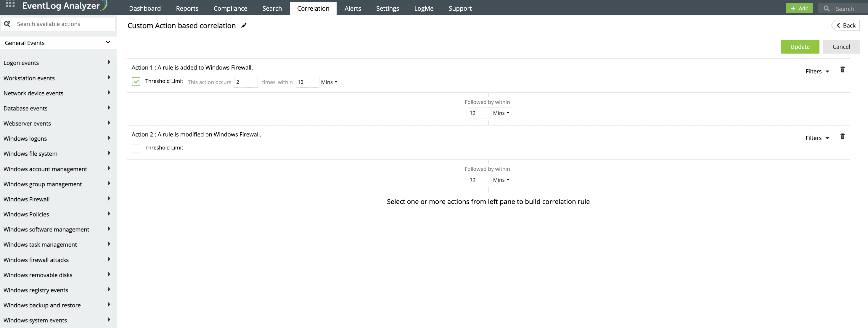Delete Action 2 using trash icon
The width and height of the screenshot is (868, 328).
(x=843, y=136)
